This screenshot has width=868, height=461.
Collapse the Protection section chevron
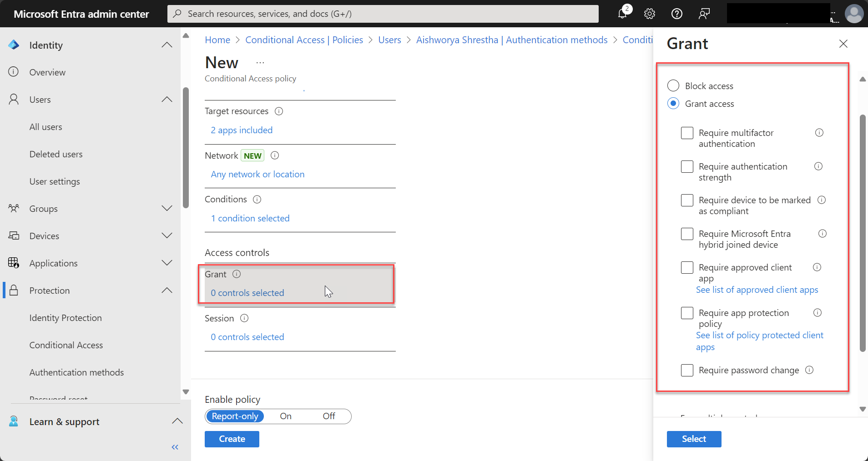167,290
